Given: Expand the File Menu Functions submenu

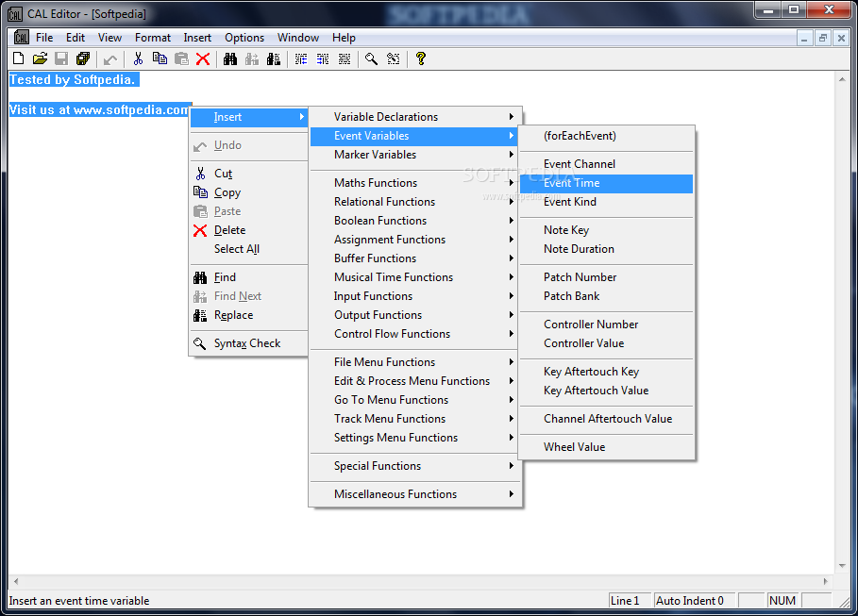Looking at the screenshot, I should coord(415,362).
